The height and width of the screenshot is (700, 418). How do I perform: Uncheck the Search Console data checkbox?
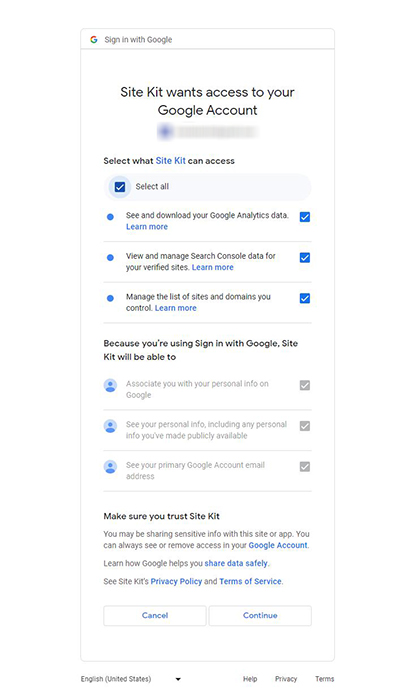tap(305, 258)
